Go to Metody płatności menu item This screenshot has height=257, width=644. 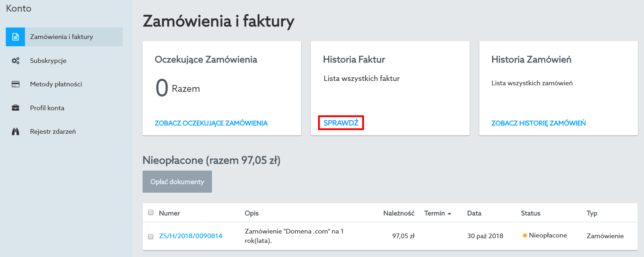(56, 84)
